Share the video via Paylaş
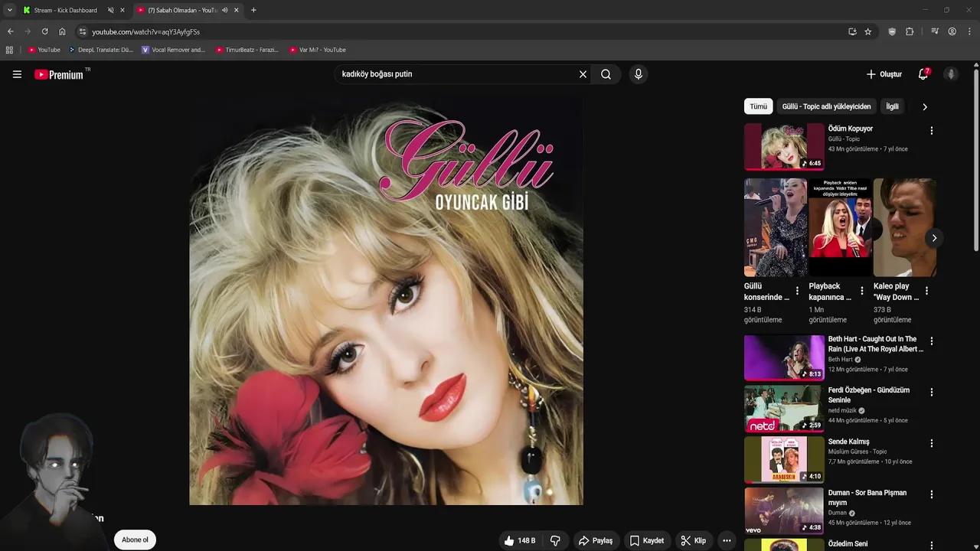The width and height of the screenshot is (980, 551). click(596, 540)
